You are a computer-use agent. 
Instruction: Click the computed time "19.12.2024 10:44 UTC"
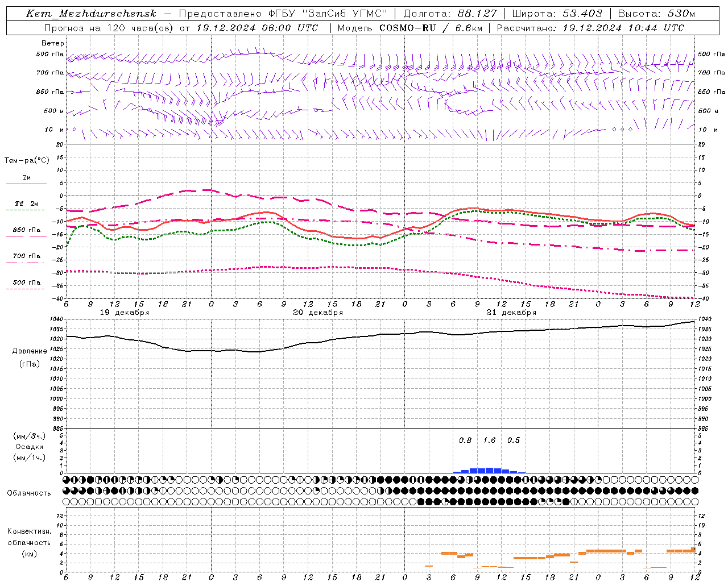(x=623, y=28)
